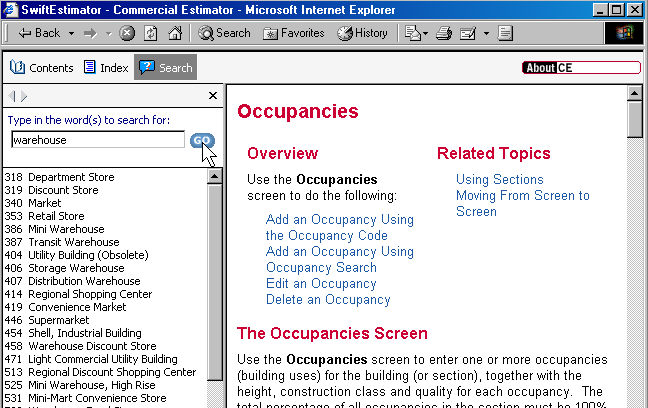Select 318 Department Store result
The width and height of the screenshot is (648, 408).
point(60,177)
